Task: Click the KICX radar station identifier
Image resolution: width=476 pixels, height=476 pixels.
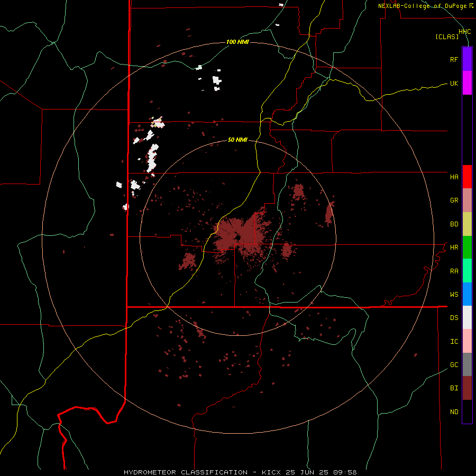Action: tap(271, 472)
